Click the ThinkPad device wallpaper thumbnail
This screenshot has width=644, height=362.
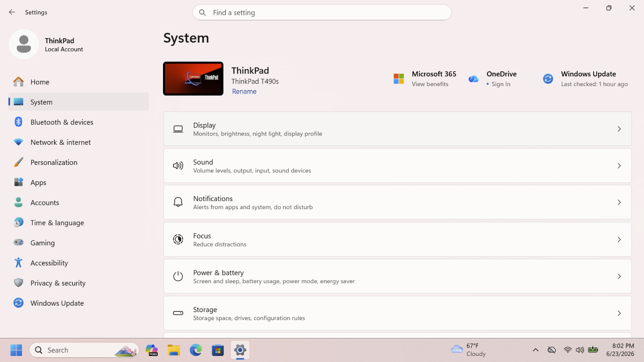click(193, 78)
